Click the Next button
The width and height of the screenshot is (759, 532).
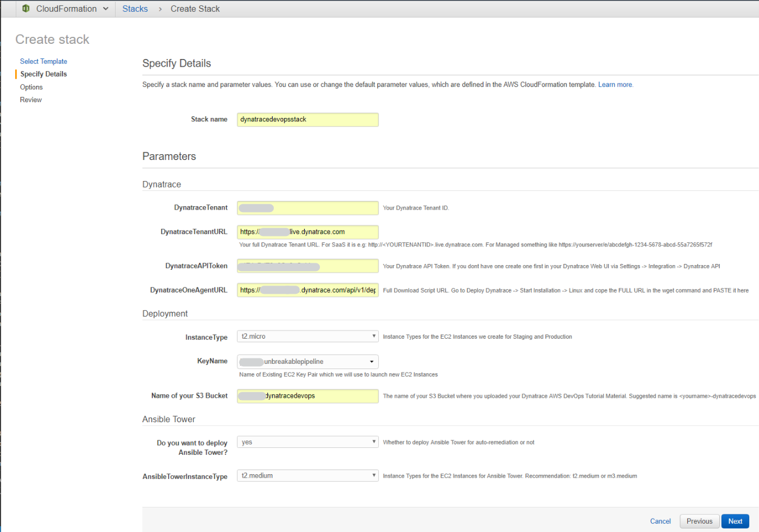[735, 521]
